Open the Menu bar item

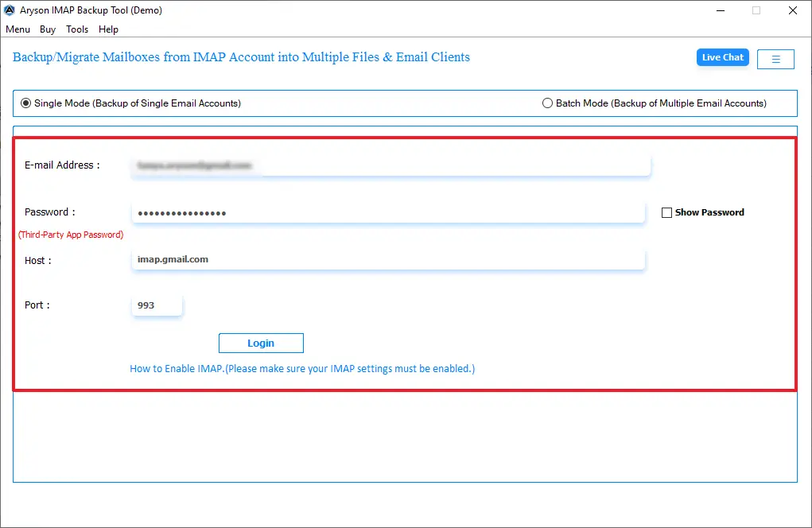coord(17,29)
